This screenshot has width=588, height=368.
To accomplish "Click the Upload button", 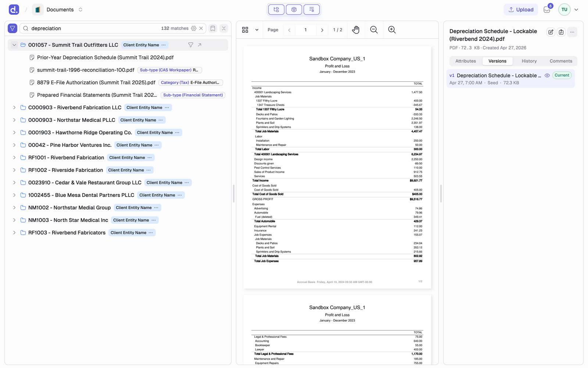I will point(521,10).
